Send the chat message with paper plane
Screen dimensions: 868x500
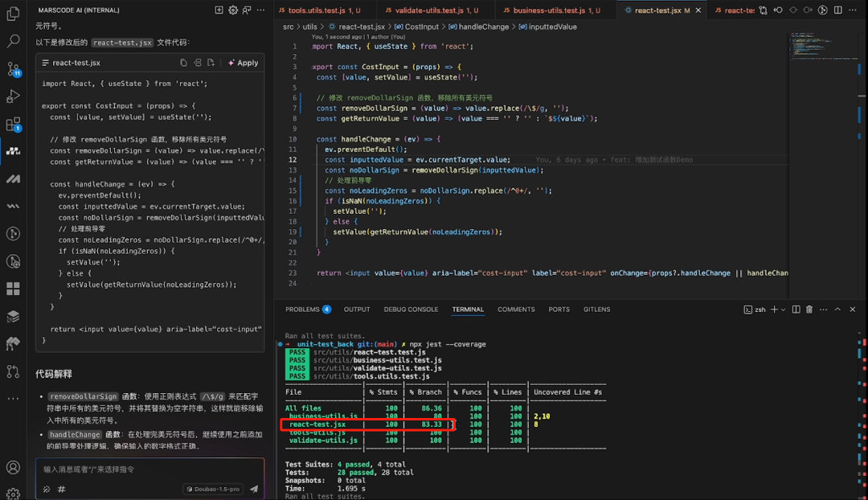(x=254, y=488)
